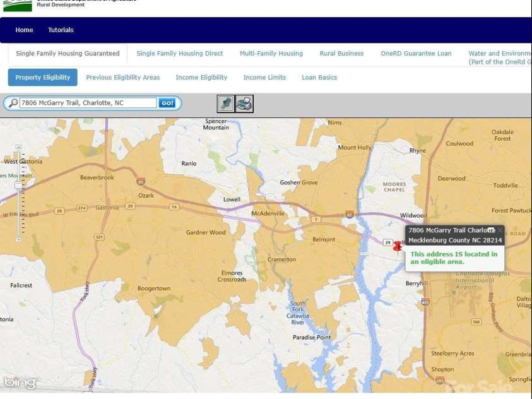The height and width of the screenshot is (399, 532).
Task: Click the address search input field
Action: point(88,103)
